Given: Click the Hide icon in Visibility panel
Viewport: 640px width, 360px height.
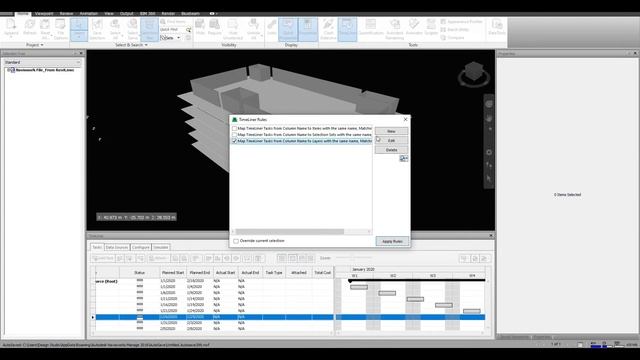Looking at the screenshot, I should pos(200,27).
